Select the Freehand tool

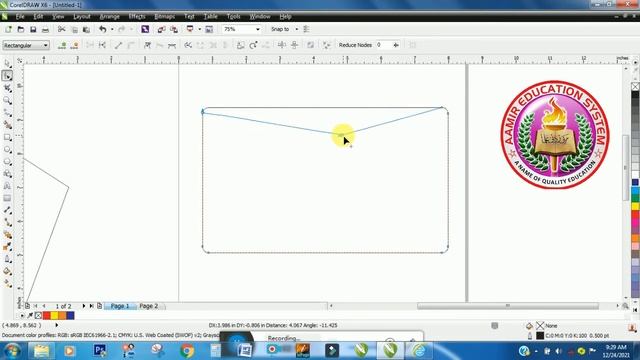coord(7,113)
